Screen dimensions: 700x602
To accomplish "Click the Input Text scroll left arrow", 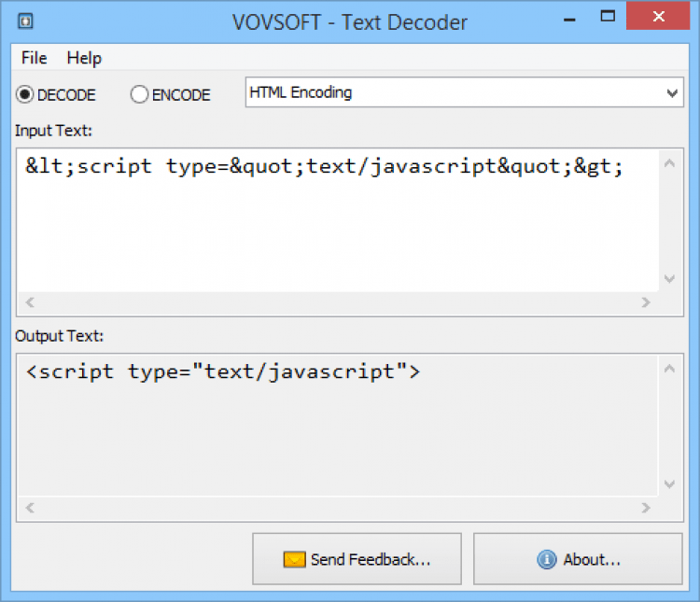I will 29,302.
